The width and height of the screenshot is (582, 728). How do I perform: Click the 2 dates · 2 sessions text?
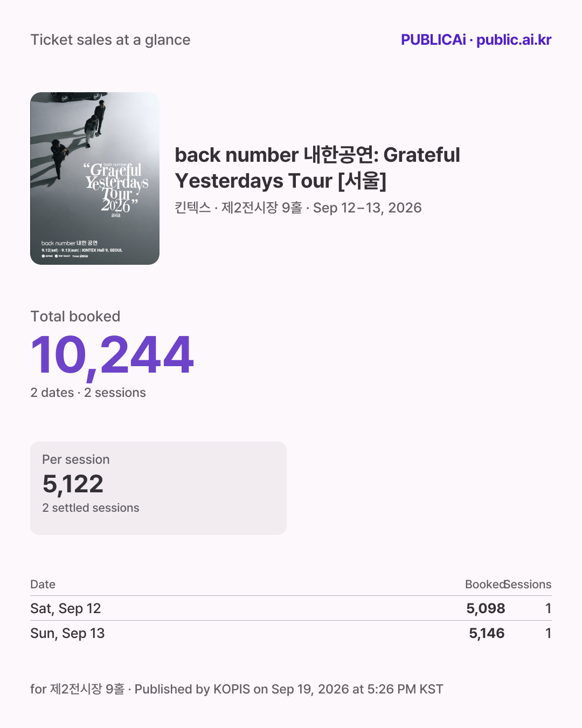click(x=88, y=393)
